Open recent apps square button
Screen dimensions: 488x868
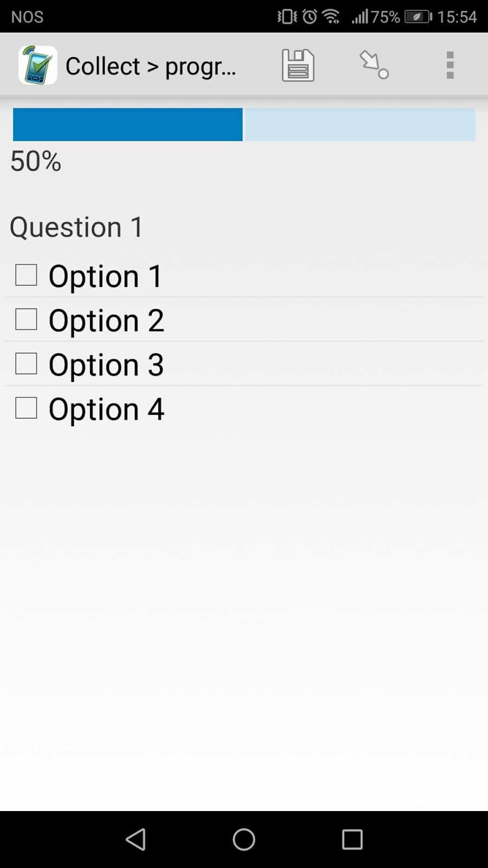click(x=352, y=839)
